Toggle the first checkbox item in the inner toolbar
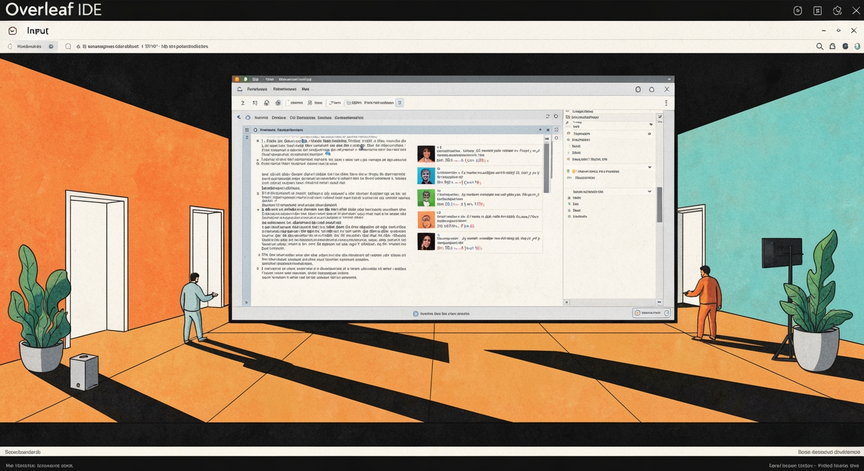864x471 pixels. (x=289, y=102)
